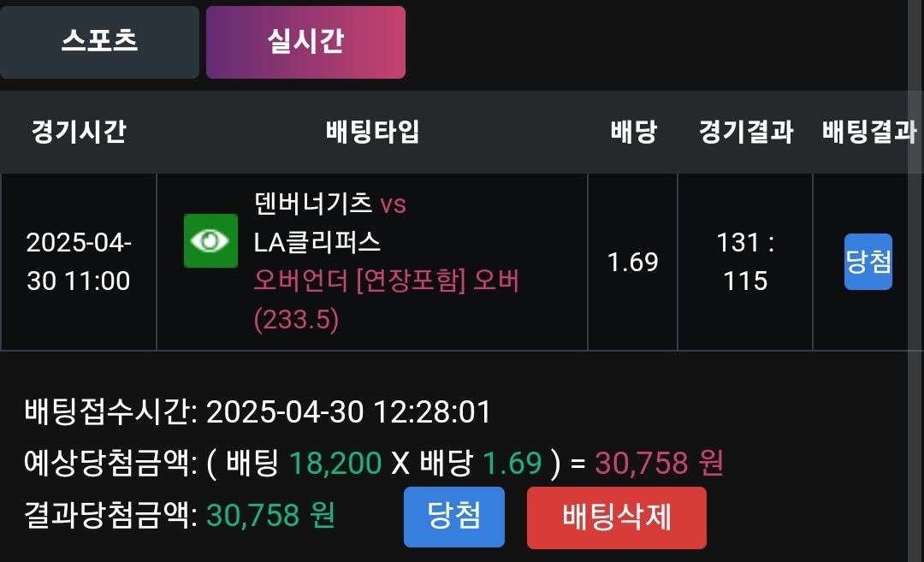Click the green 결과당첨금액 30,758 원 value
The height and width of the screenshot is (562, 924).
[x=270, y=516]
